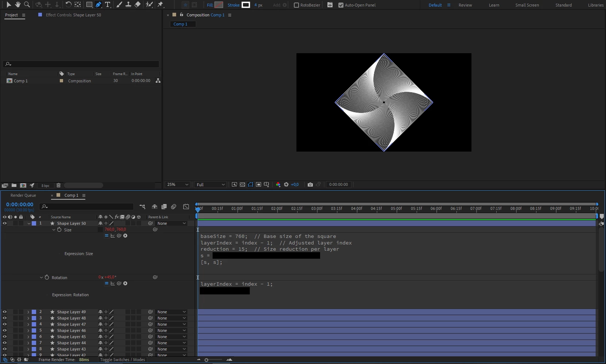Click the Fast Previews icon in viewer
606x364 pixels.
(x=234, y=184)
